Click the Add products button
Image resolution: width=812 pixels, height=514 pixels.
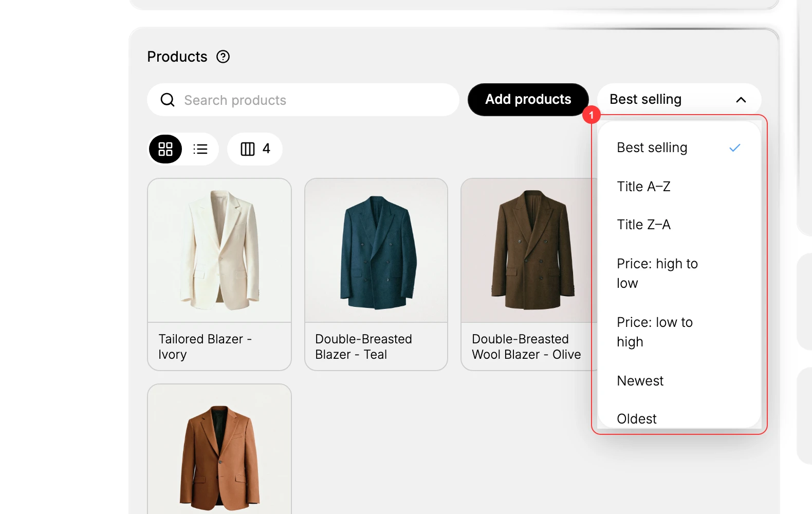(x=528, y=99)
